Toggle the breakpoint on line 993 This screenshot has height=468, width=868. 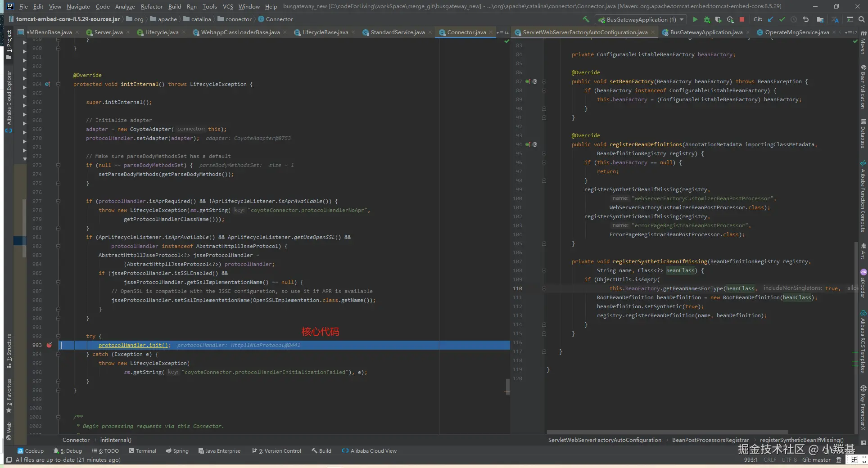[49, 345]
